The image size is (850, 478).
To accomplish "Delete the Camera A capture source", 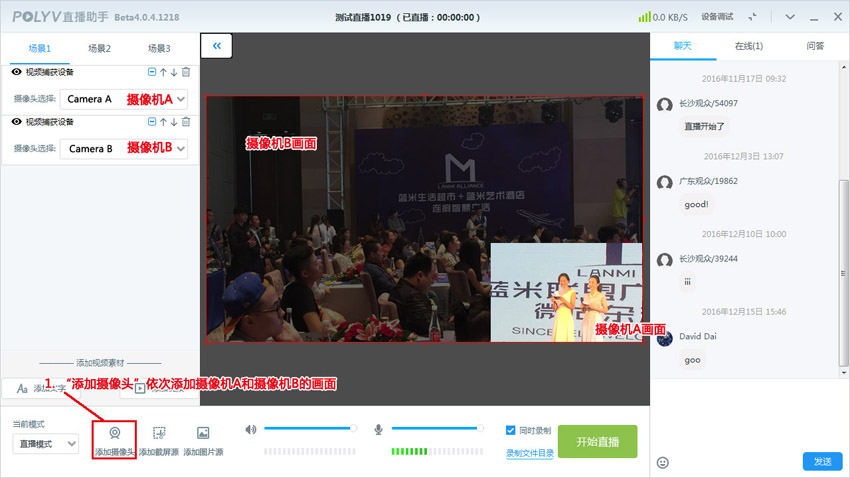I will 186,72.
